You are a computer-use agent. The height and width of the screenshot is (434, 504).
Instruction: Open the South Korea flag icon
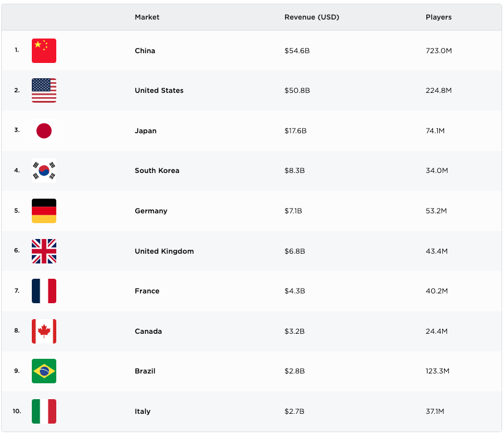(44, 171)
